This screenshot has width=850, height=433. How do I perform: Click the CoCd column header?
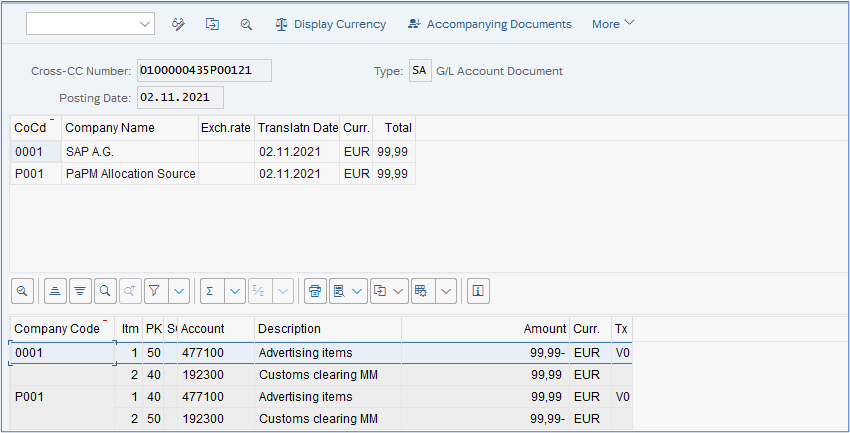(36, 128)
